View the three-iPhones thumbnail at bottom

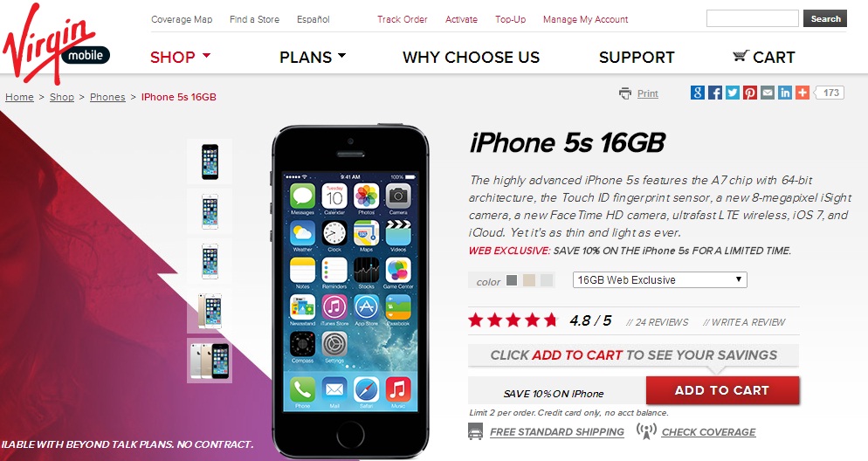[210, 361]
